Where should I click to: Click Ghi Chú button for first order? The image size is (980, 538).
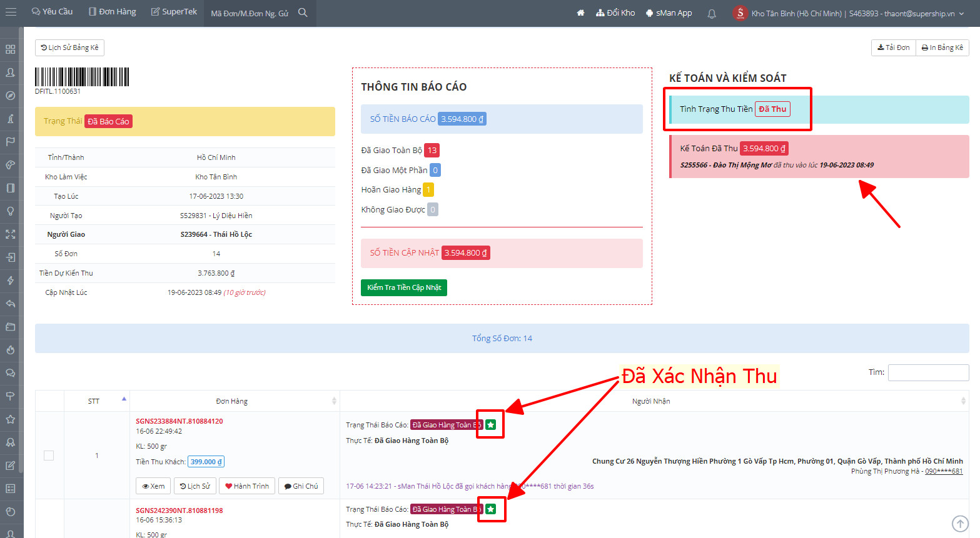[301, 486]
